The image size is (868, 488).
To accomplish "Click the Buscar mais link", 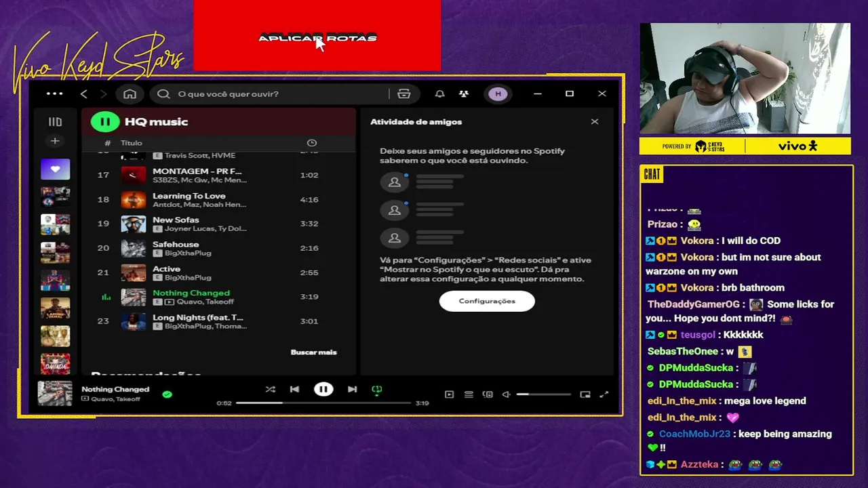I will pyautogui.click(x=314, y=352).
